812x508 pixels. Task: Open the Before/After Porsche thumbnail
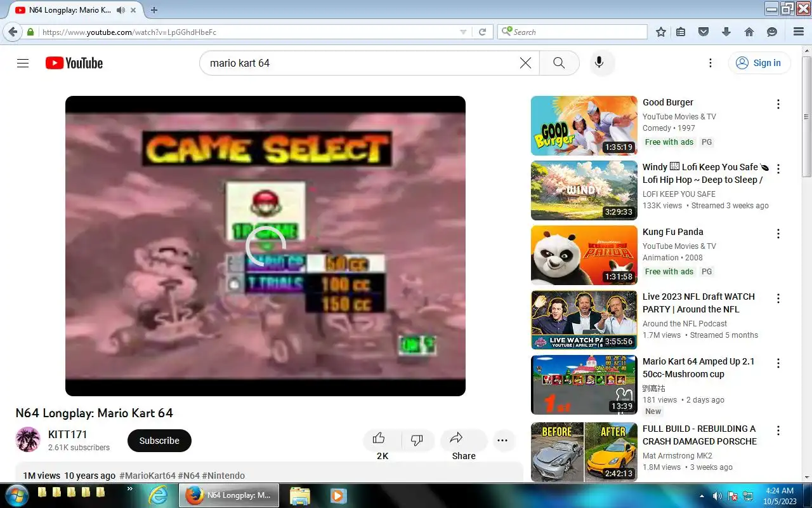pyautogui.click(x=584, y=452)
